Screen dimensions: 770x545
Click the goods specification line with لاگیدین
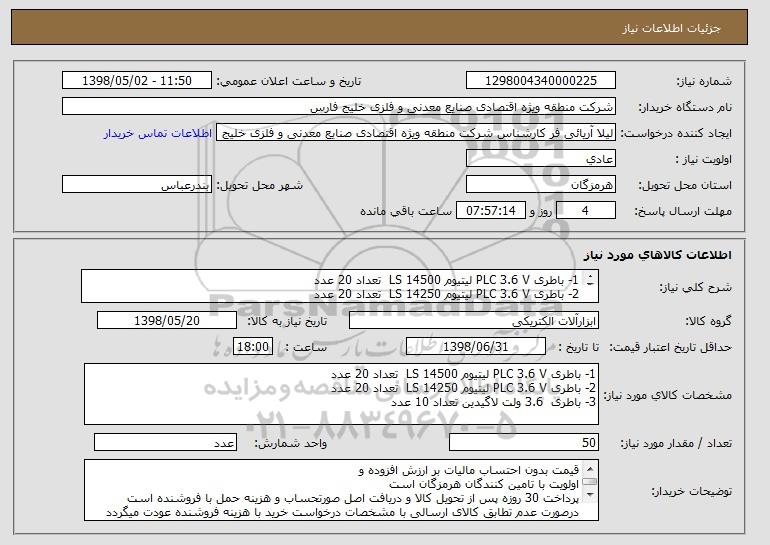pos(493,402)
